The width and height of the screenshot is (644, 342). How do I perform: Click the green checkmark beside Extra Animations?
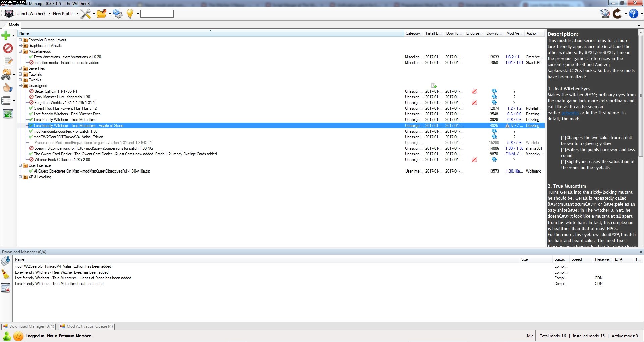[x=31, y=57]
